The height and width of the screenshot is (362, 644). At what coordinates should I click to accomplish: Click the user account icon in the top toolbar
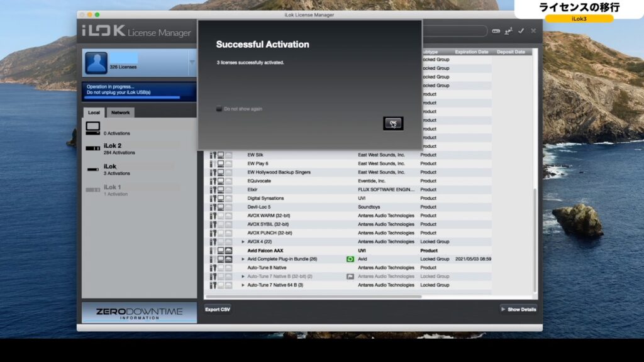(508, 31)
